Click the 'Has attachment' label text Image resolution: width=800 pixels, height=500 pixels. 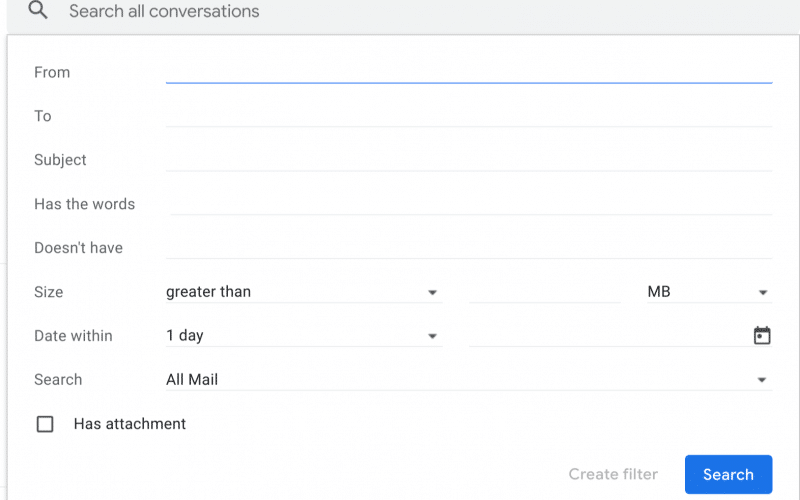pyautogui.click(x=130, y=424)
